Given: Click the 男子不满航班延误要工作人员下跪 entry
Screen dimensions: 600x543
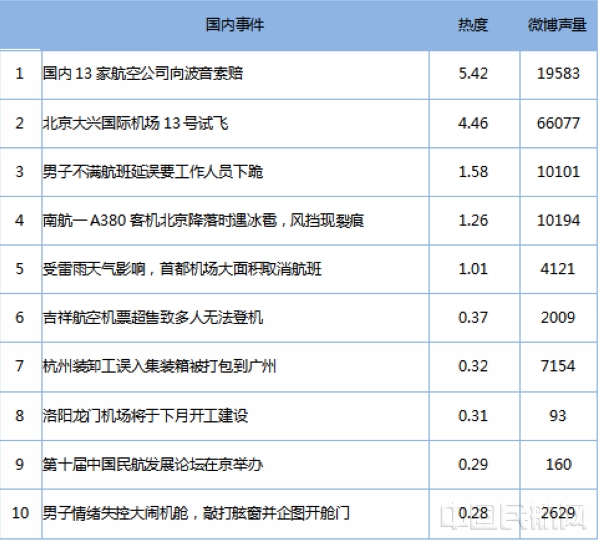Looking at the screenshot, I should coord(153,172).
